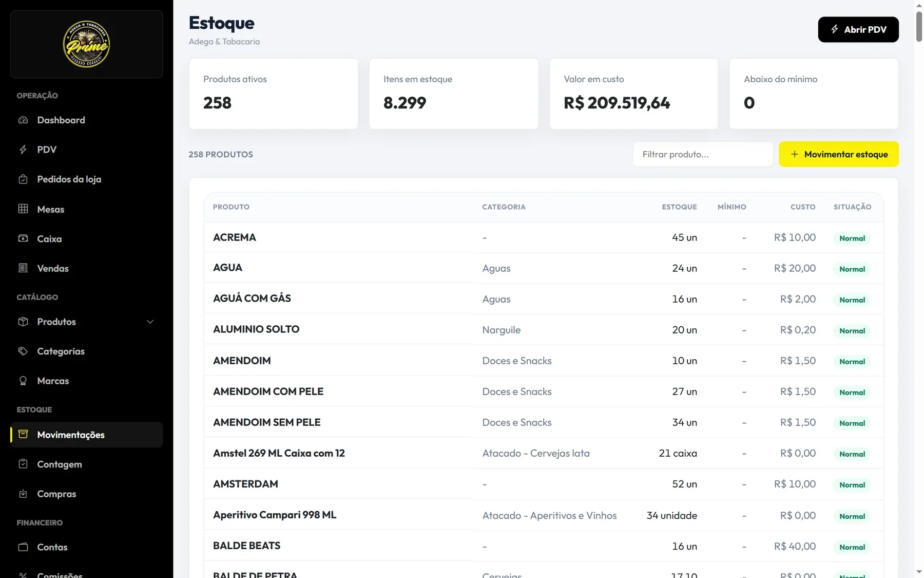
Task: Click the Contagem clipboard icon
Action: pyautogui.click(x=23, y=464)
